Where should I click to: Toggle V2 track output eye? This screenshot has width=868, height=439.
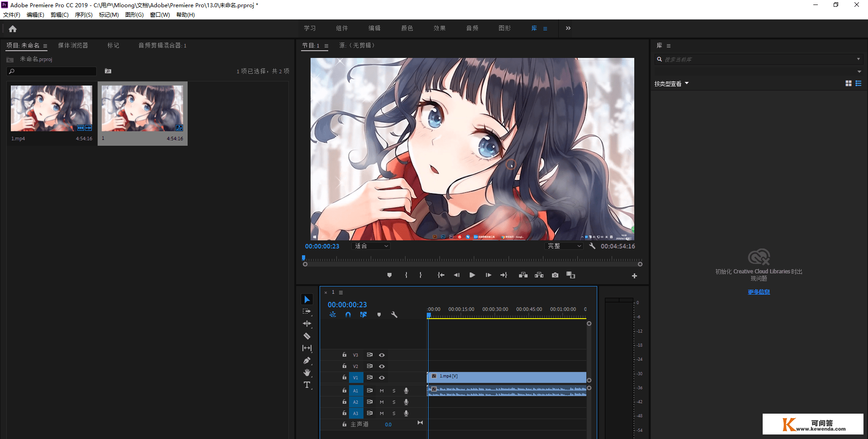click(382, 366)
